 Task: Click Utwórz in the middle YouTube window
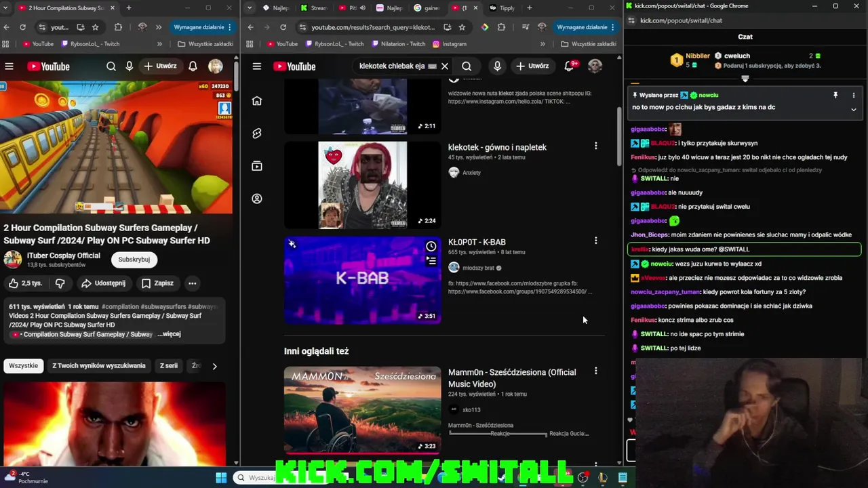(532, 66)
